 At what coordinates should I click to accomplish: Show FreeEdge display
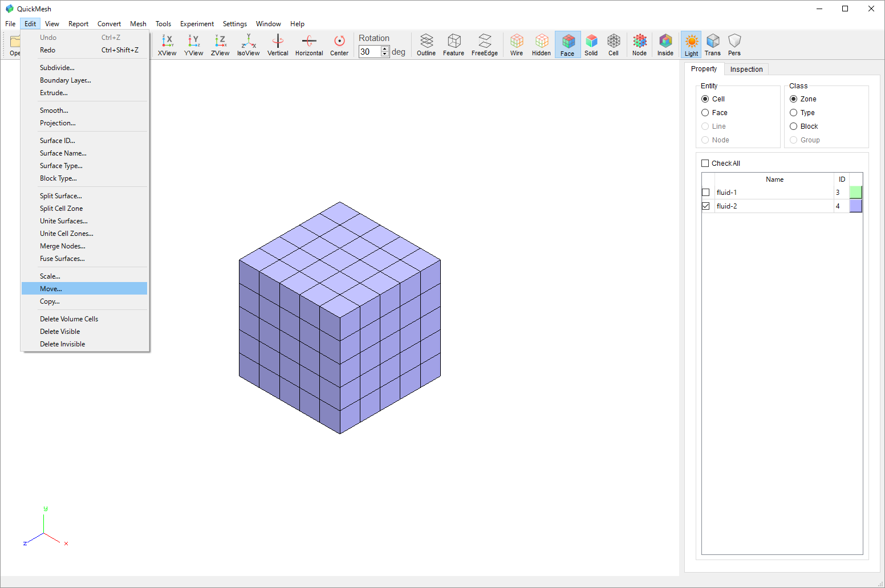point(485,44)
